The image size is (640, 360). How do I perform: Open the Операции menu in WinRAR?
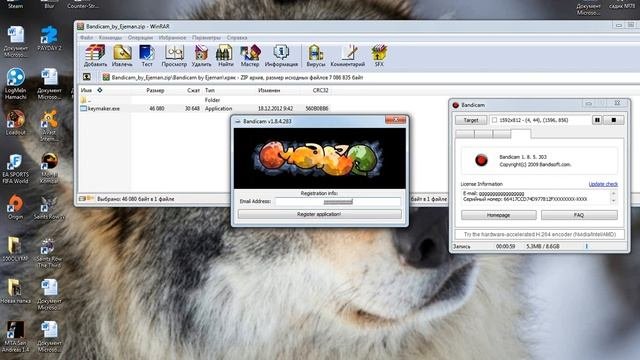click(140, 38)
